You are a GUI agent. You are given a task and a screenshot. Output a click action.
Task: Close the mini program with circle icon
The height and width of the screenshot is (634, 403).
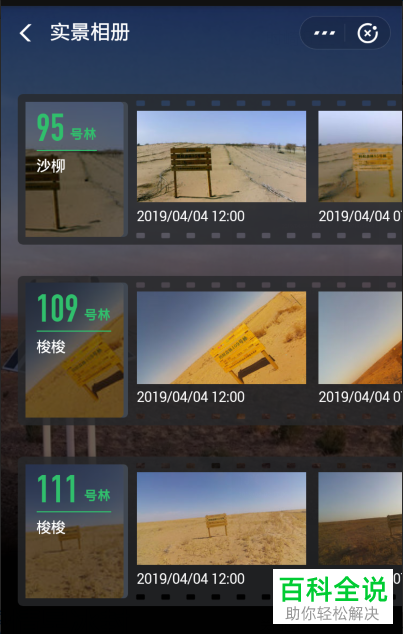click(x=367, y=33)
